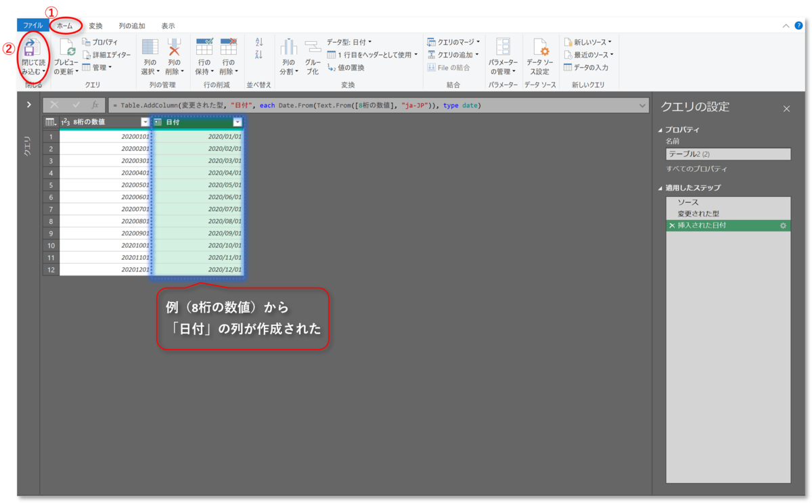
Task: Click the formula bar confirm checkmark icon
Action: 76,105
